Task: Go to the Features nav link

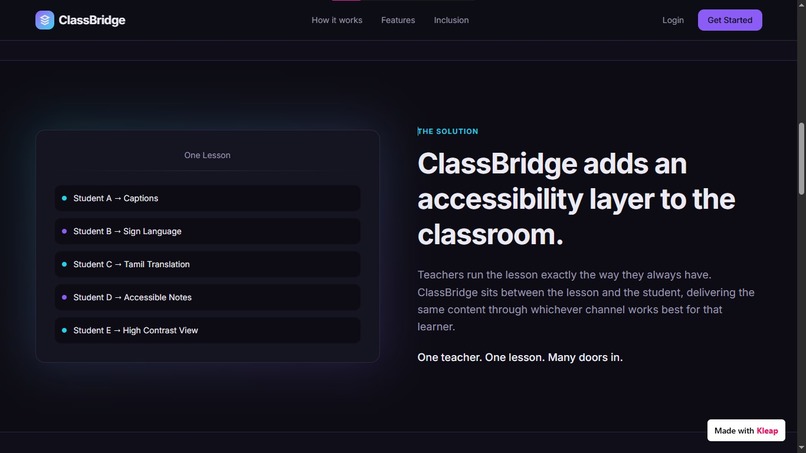Action: coord(398,20)
